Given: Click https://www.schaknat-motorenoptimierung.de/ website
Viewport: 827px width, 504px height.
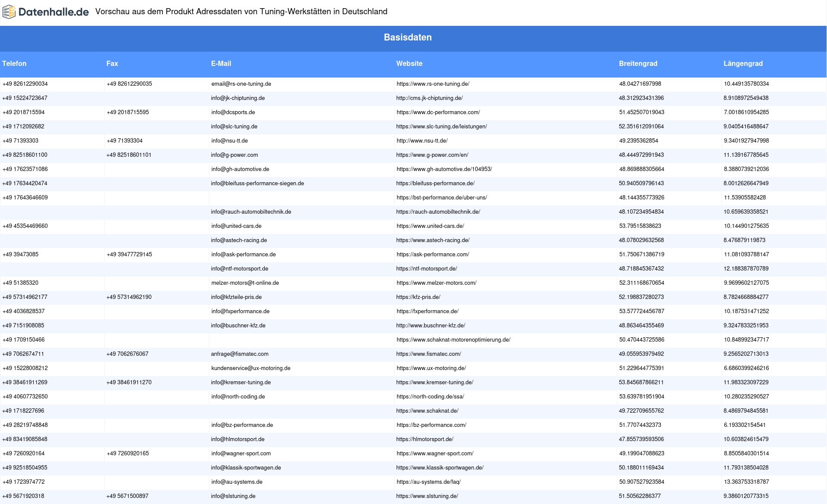Looking at the screenshot, I should pyautogui.click(x=454, y=340).
